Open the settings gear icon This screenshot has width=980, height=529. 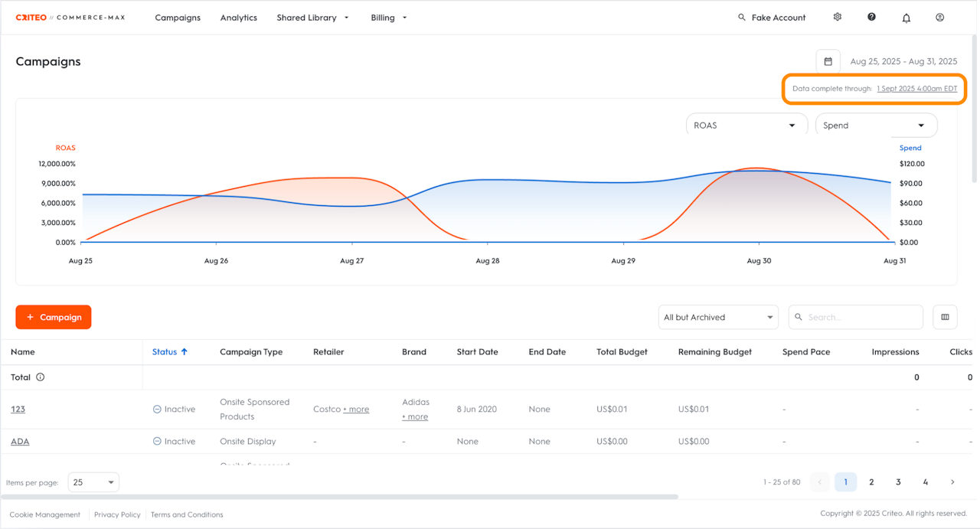click(x=837, y=17)
